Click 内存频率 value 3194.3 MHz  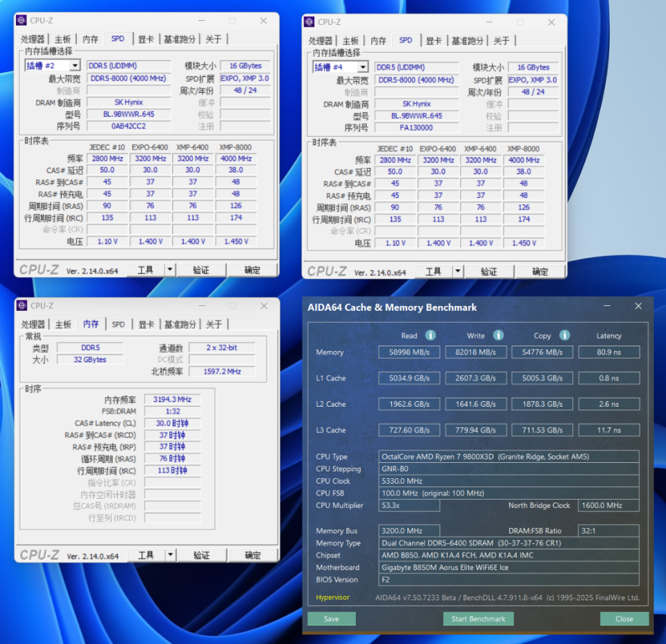point(173,399)
